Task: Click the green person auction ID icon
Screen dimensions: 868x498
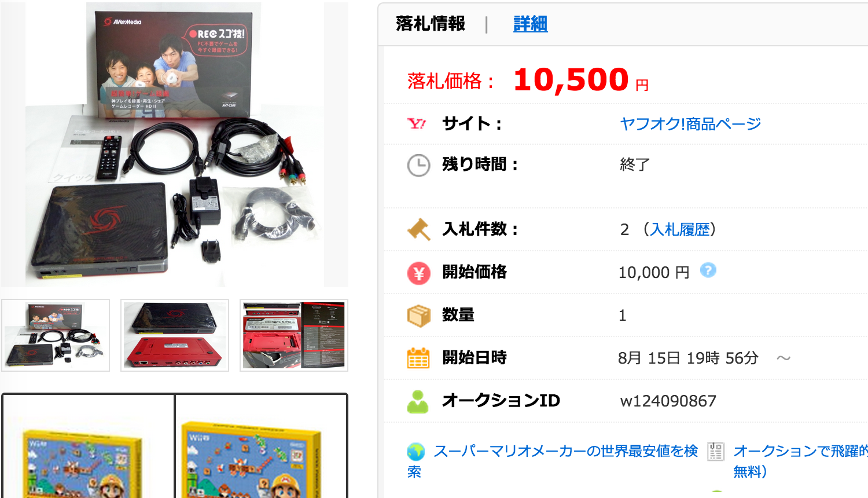Action: (418, 401)
